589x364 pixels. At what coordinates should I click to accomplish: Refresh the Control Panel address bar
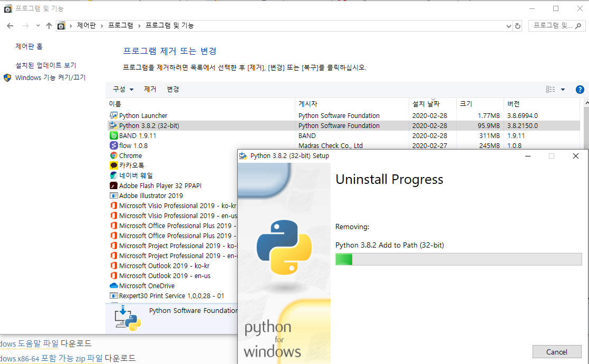(x=518, y=26)
